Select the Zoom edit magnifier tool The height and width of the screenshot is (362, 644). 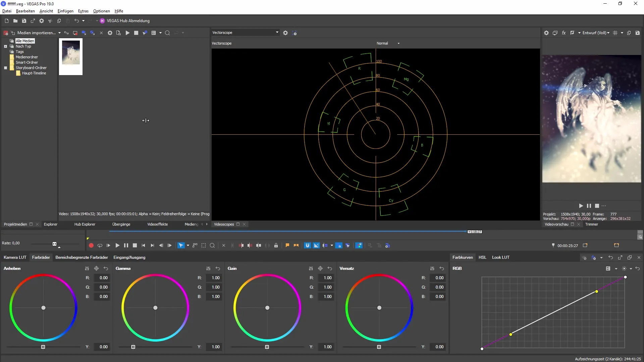pyautogui.click(x=212, y=245)
